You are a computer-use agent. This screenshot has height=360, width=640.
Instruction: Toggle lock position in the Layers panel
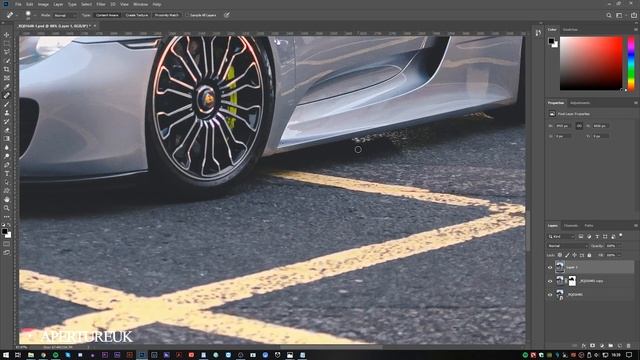pos(575,255)
